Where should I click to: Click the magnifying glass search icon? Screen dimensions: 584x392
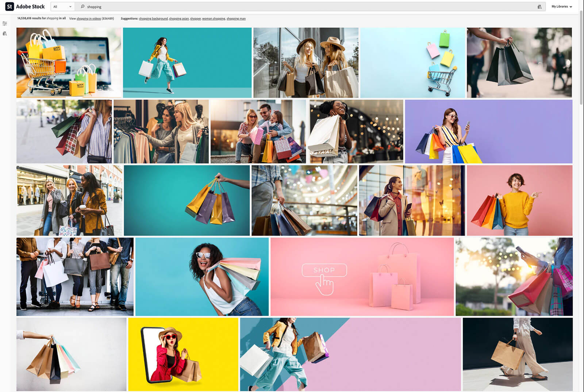[x=83, y=7]
